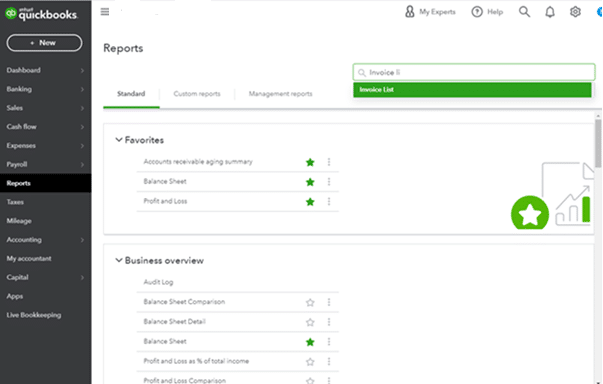This screenshot has width=603, height=384.
Task: Open kebab menu for Accounts receivable aging summary
Action: pos(329,162)
